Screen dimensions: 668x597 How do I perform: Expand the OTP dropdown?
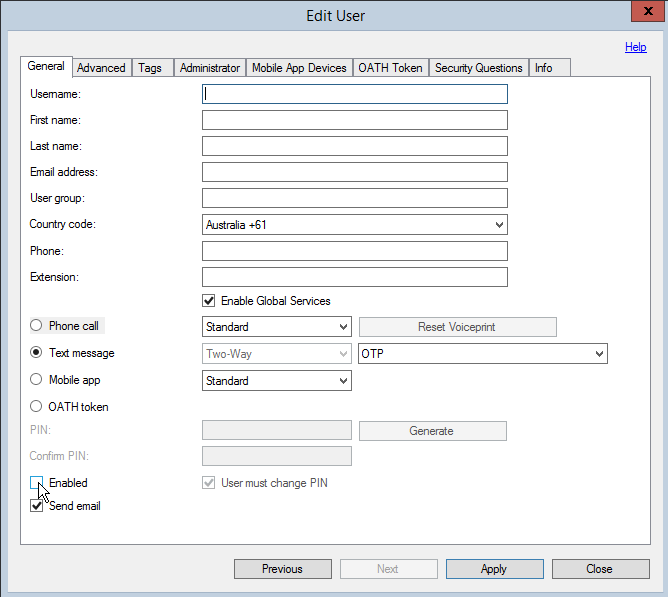pyautogui.click(x=482, y=354)
